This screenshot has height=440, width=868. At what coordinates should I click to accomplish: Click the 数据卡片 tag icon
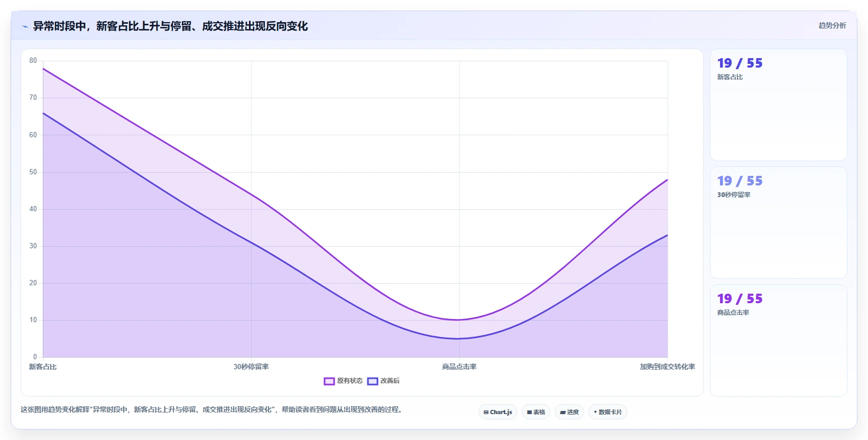coord(595,412)
